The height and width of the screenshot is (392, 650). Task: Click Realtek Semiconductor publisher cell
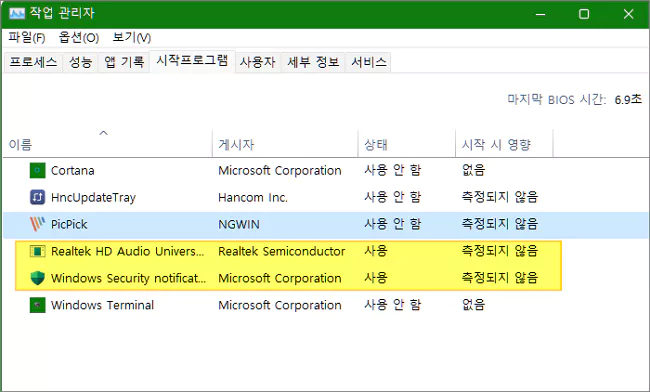point(281,251)
